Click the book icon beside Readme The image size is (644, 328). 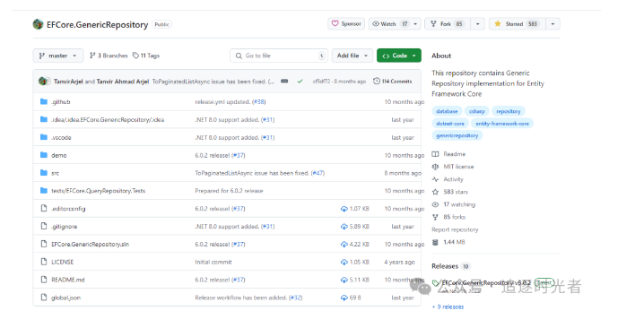(435, 154)
